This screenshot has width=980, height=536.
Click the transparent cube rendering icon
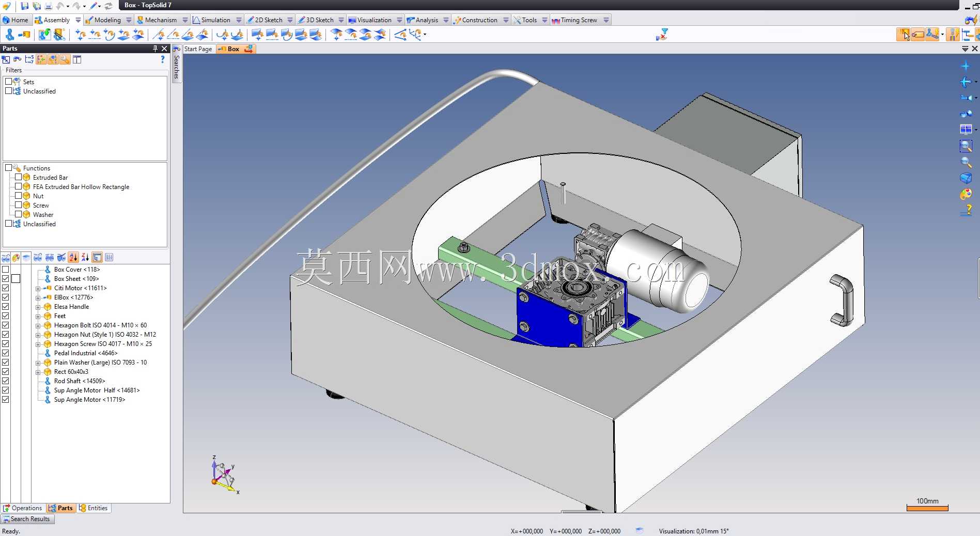[966, 178]
